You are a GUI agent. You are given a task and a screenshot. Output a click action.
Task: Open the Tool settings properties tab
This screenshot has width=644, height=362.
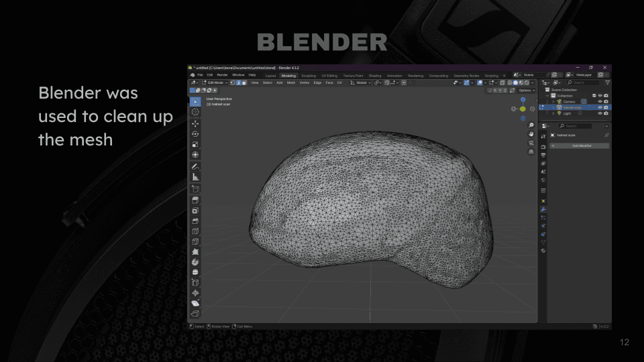click(x=543, y=136)
